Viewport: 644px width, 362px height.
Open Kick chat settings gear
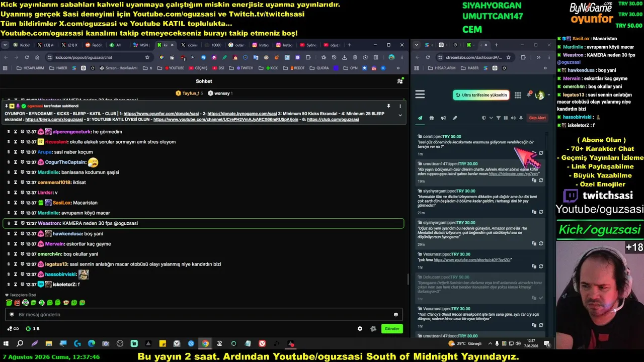[360, 329]
